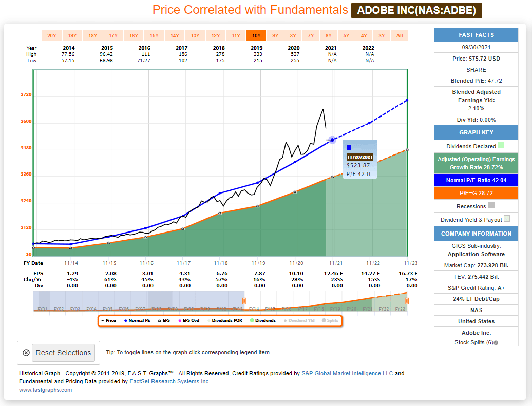The width and height of the screenshot is (532, 406).
Task: Toggle the Price line in the legend
Action: point(108,320)
